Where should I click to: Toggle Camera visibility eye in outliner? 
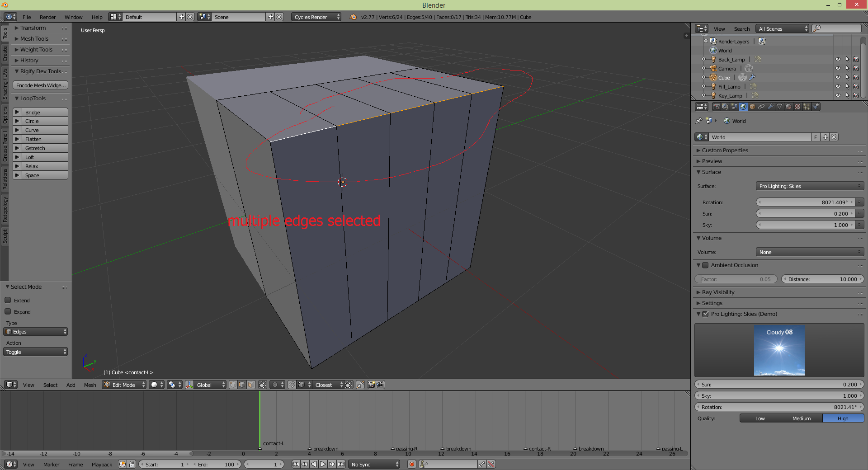click(838, 68)
